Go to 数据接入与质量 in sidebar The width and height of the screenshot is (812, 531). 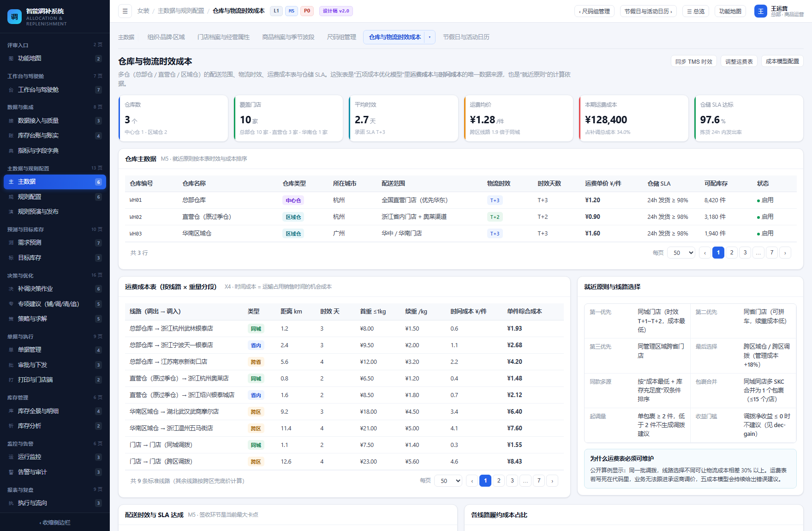55,121
